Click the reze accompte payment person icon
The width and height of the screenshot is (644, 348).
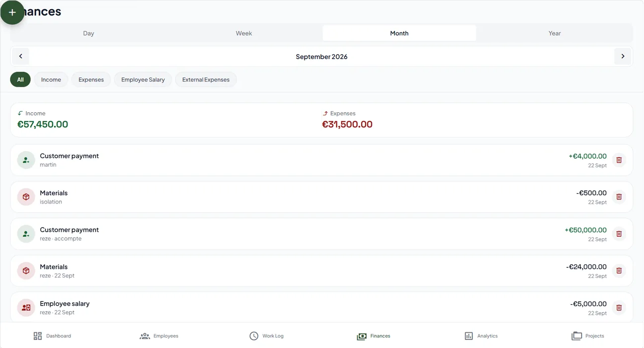point(26,234)
